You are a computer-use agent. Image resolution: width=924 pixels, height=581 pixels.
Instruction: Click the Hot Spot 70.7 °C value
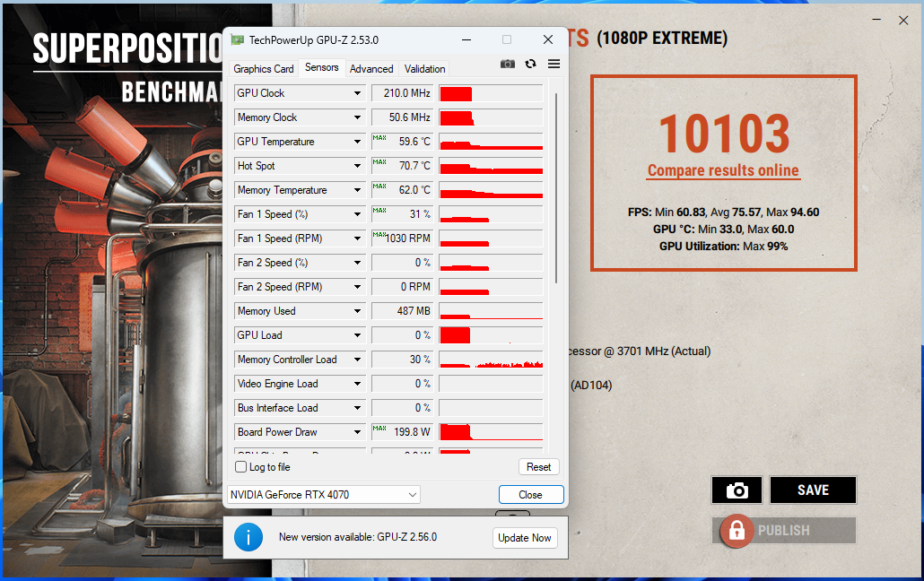point(401,166)
